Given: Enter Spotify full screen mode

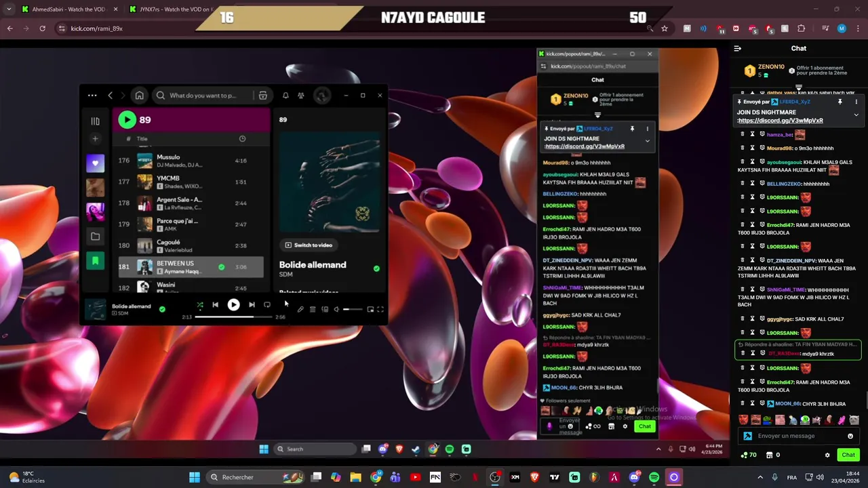Looking at the screenshot, I should click(380, 310).
